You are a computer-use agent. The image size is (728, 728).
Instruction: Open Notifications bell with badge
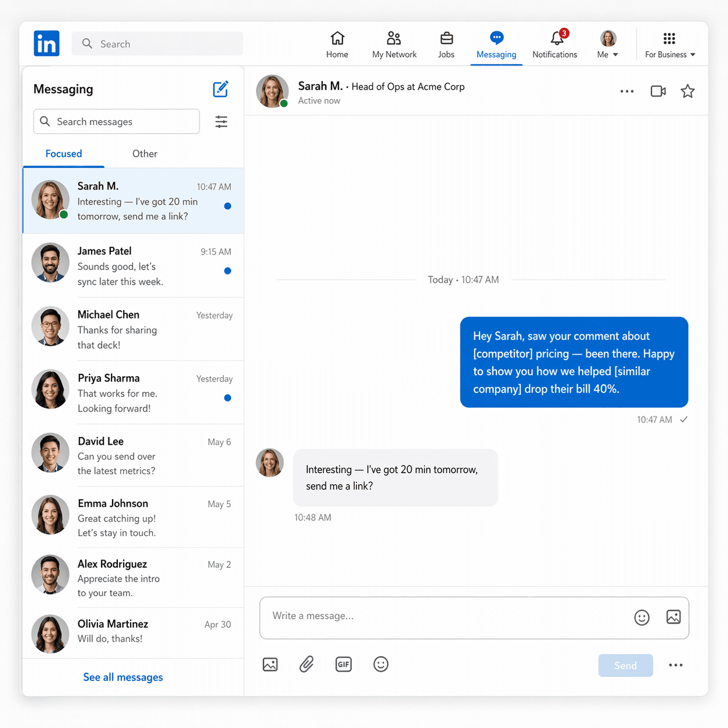(x=555, y=45)
